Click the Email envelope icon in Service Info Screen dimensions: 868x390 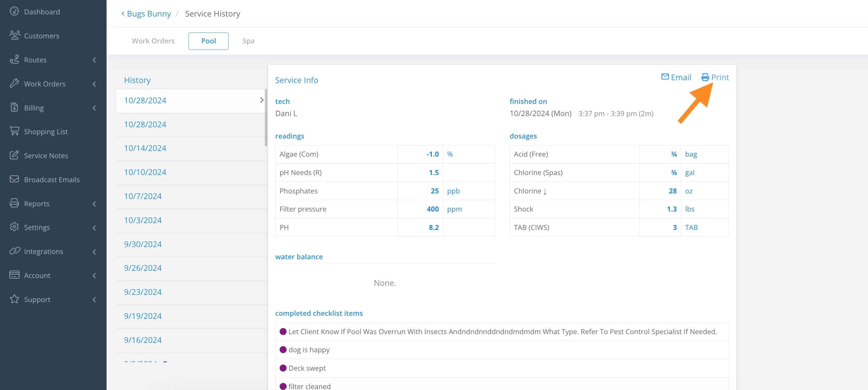pos(665,77)
